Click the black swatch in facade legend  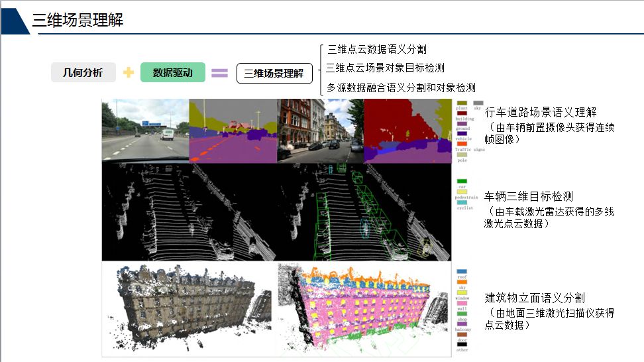tap(462, 345)
